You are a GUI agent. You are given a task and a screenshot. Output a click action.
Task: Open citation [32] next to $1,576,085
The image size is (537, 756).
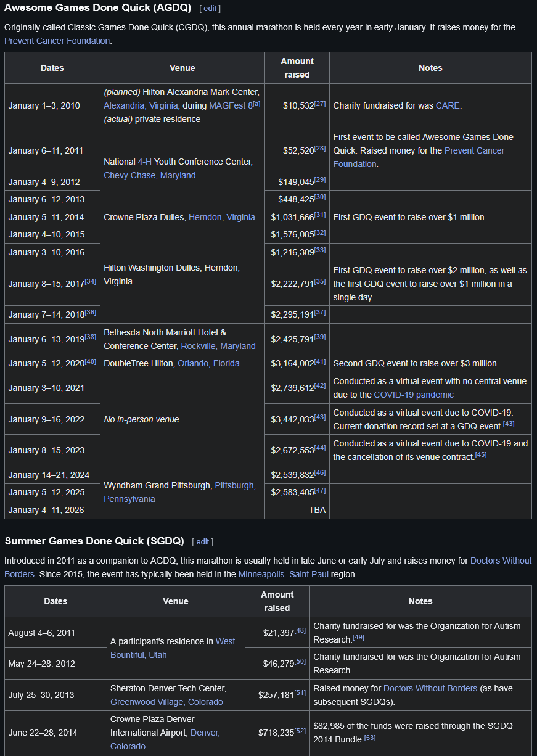point(320,232)
